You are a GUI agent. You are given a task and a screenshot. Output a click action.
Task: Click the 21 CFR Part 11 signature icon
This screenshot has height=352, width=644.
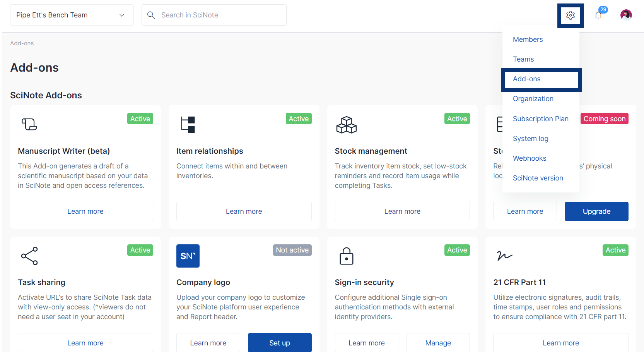tap(504, 256)
